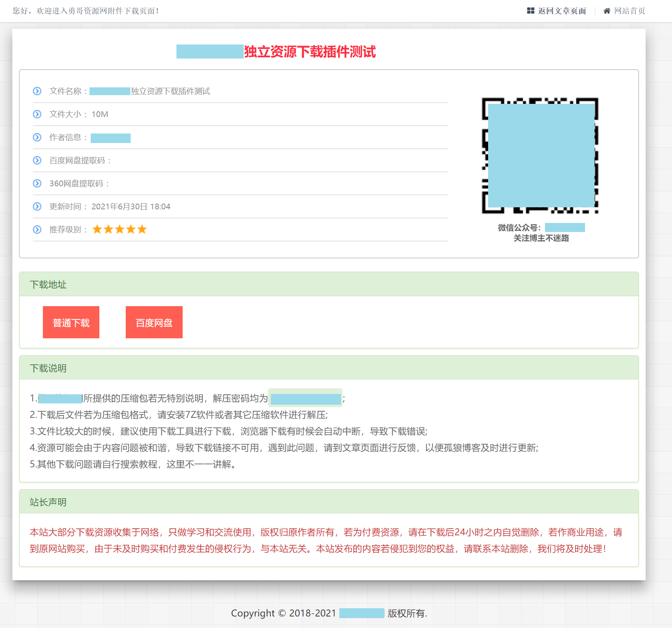
Task: Click the arrow icon beside 更新时间
Action: click(37, 206)
